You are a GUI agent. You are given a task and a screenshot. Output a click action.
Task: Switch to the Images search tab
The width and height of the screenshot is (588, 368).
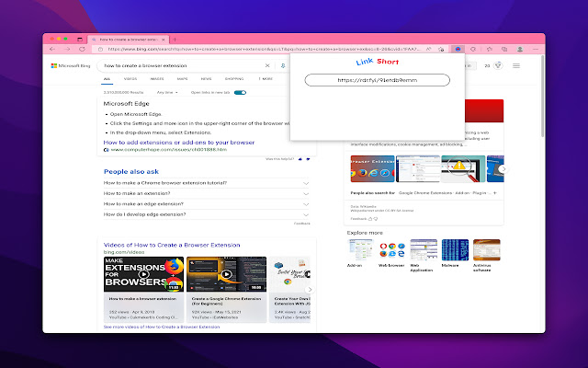(x=157, y=79)
